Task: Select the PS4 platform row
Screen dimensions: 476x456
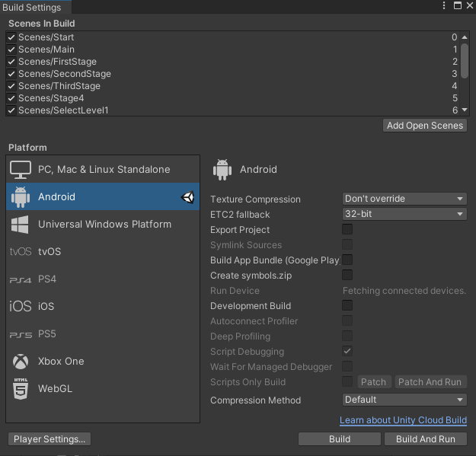Action: coord(103,279)
